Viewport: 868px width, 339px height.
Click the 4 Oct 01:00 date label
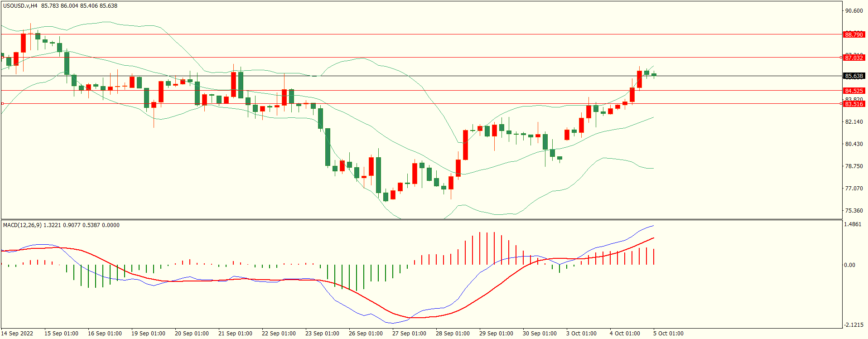coord(625,334)
